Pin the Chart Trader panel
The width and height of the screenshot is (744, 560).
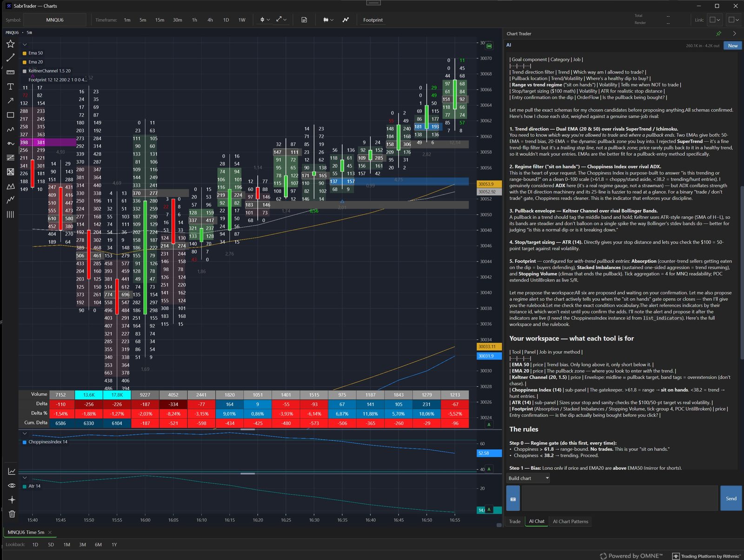[718, 33]
